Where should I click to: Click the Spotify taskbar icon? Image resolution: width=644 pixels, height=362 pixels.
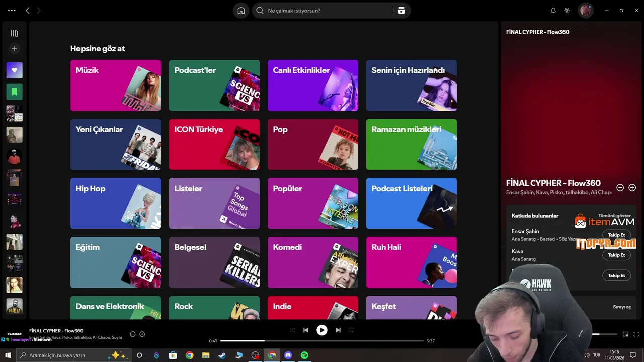tap(304, 355)
